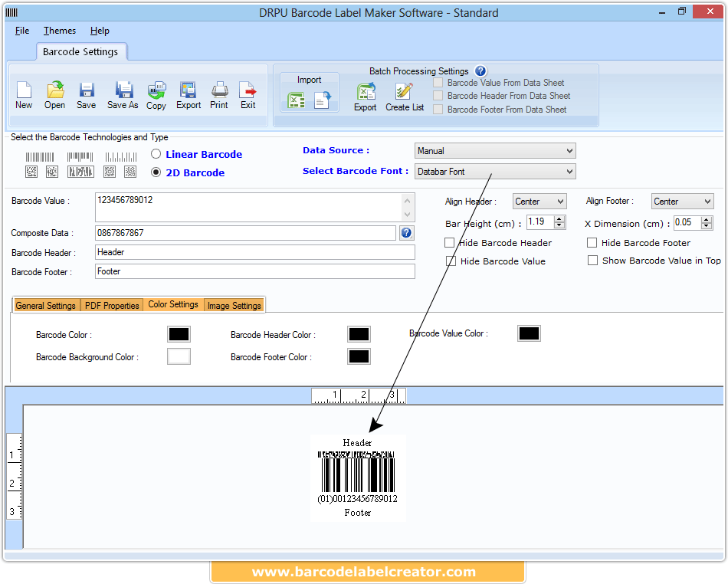Select the first 2D barcode sample icon
This screenshot has height=584, width=728.
click(x=31, y=172)
